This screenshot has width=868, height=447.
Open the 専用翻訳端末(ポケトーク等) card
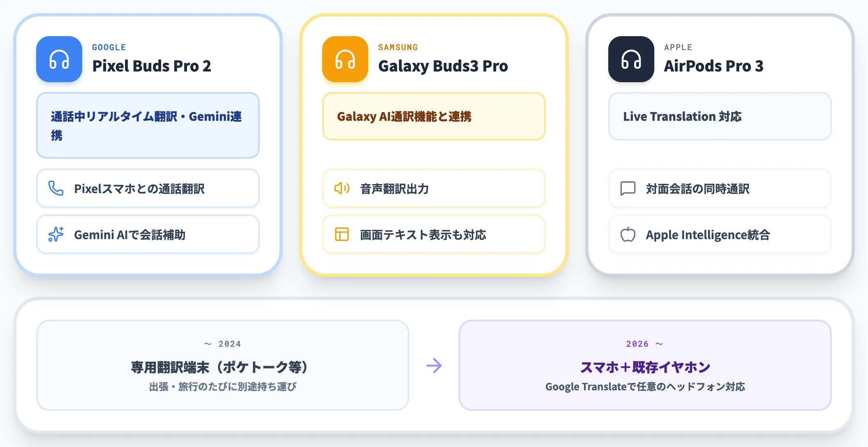click(223, 365)
